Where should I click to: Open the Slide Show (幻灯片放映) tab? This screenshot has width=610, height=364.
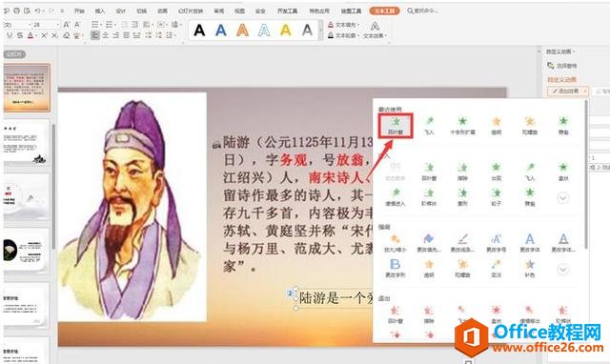pos(191,10)
